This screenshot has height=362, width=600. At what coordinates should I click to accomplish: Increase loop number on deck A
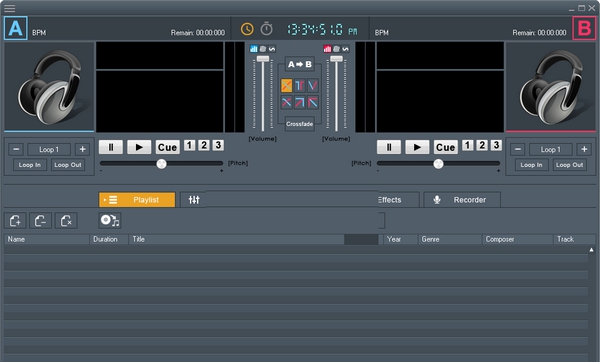pos(82,149)
